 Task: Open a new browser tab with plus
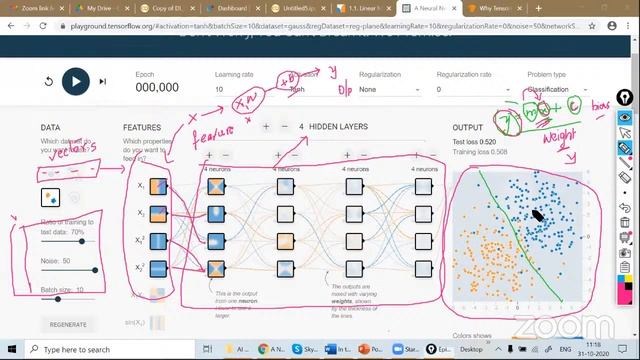(x=538, y=8)
